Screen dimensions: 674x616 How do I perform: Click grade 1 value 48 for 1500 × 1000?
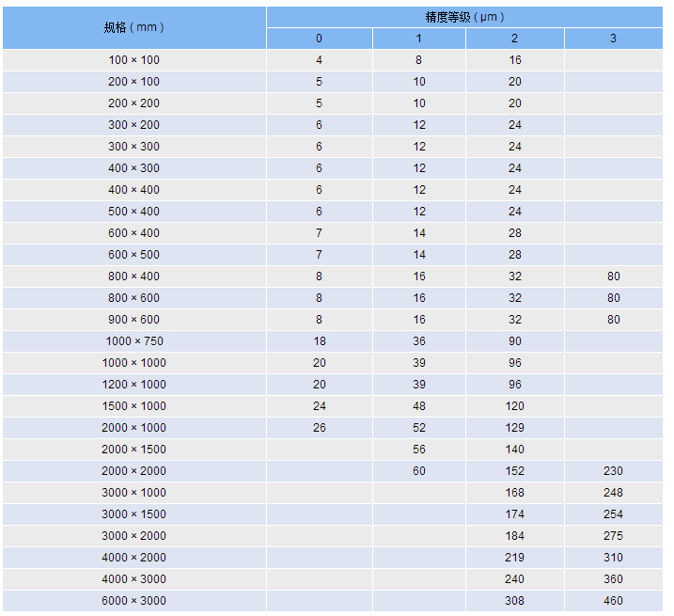tap(419, 406)
